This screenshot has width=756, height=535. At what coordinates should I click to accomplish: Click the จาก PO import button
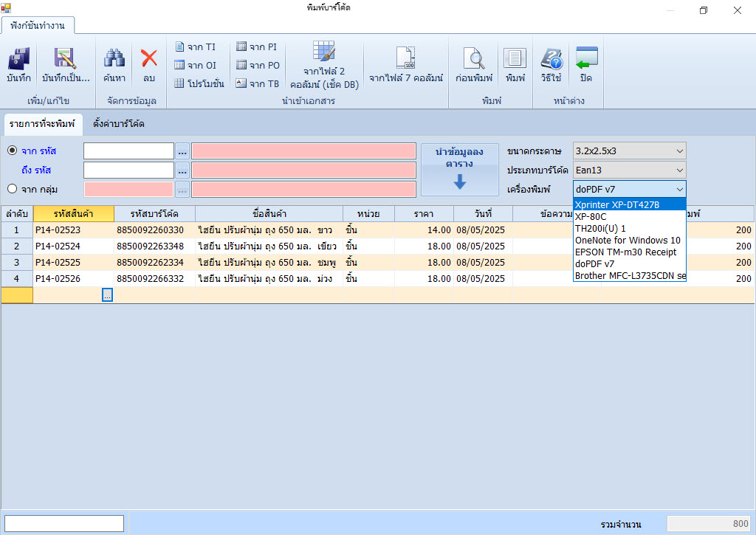point(256,64)
